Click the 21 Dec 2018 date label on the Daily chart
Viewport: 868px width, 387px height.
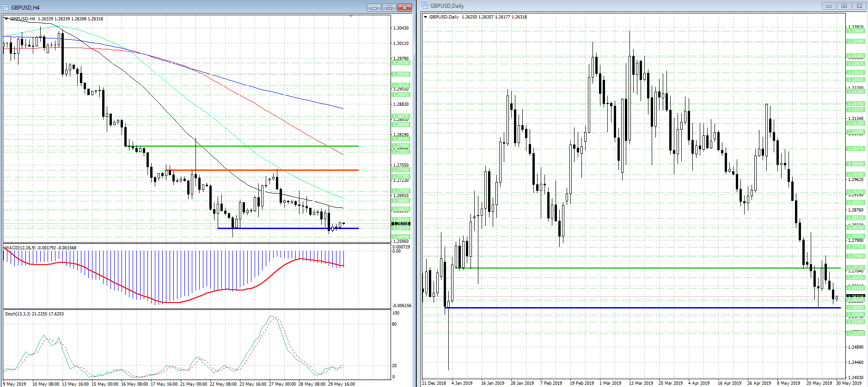[434, 383]
